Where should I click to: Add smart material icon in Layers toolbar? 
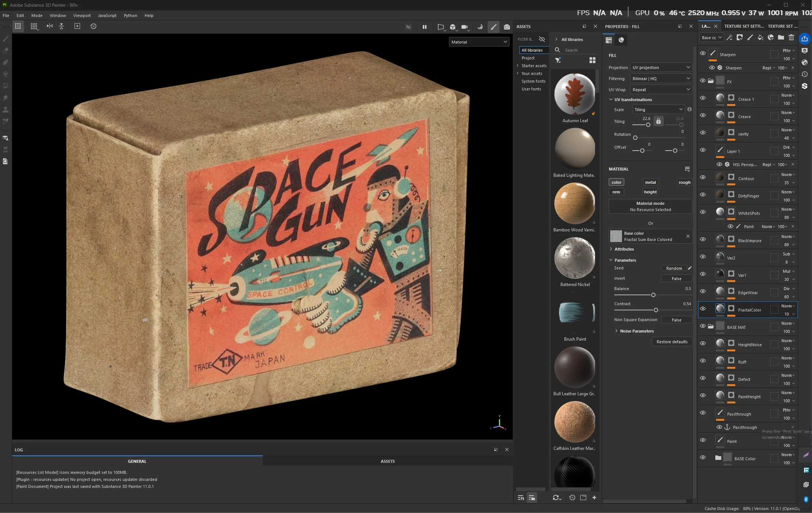[x=771, y=37]
